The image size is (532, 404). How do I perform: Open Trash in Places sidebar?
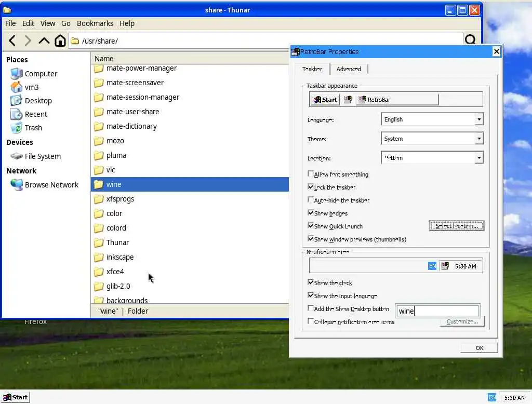[x=26, y=128]
